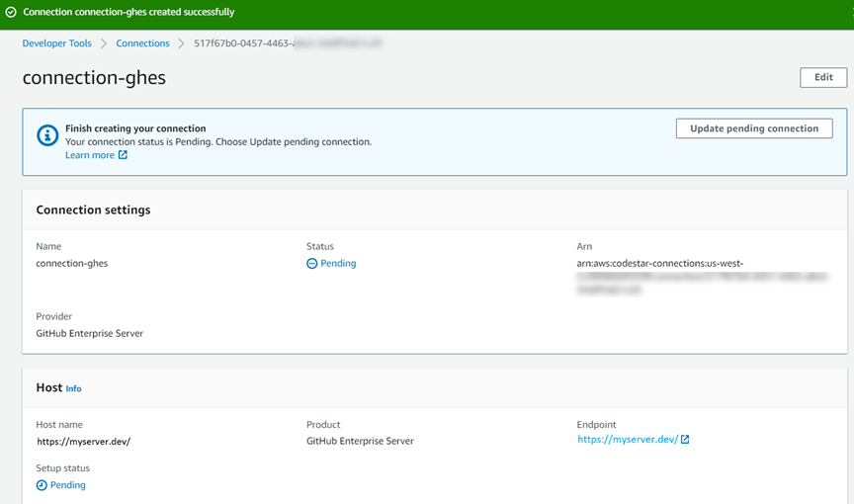This screenshot has height=504, width=854.
Task: Click the chevron after Developer Tools
Action: (104, 43)
